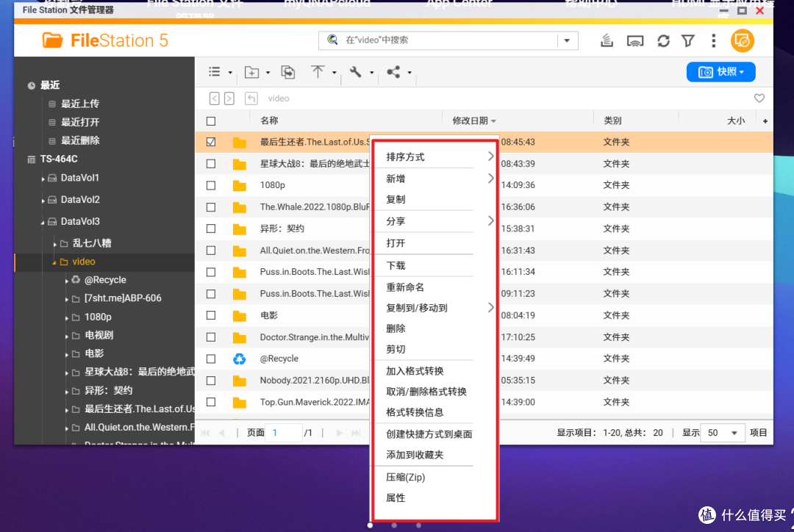Screen dimensions: 794x532
Task: Refresh the file list
Action: 663,40
